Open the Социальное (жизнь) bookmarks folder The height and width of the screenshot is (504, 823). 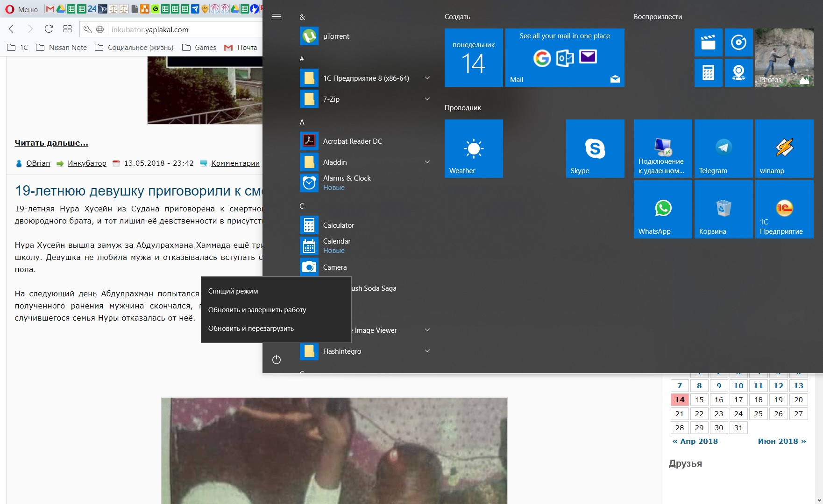[x=134, y=48]
